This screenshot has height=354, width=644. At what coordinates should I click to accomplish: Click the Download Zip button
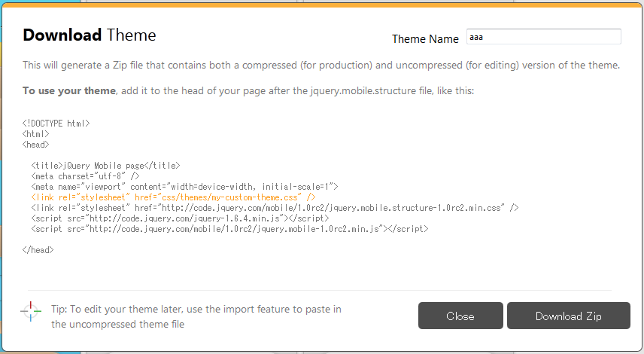(x=568, y=316)
